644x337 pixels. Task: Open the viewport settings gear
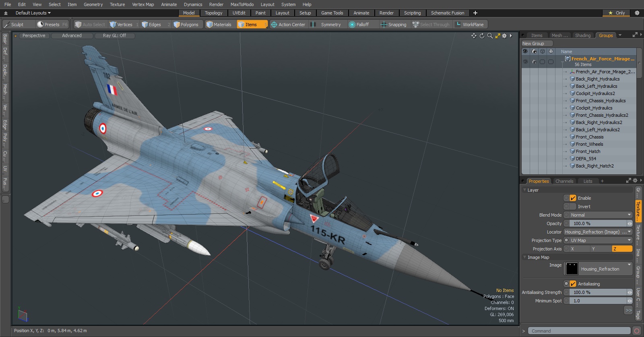point(504,36)
